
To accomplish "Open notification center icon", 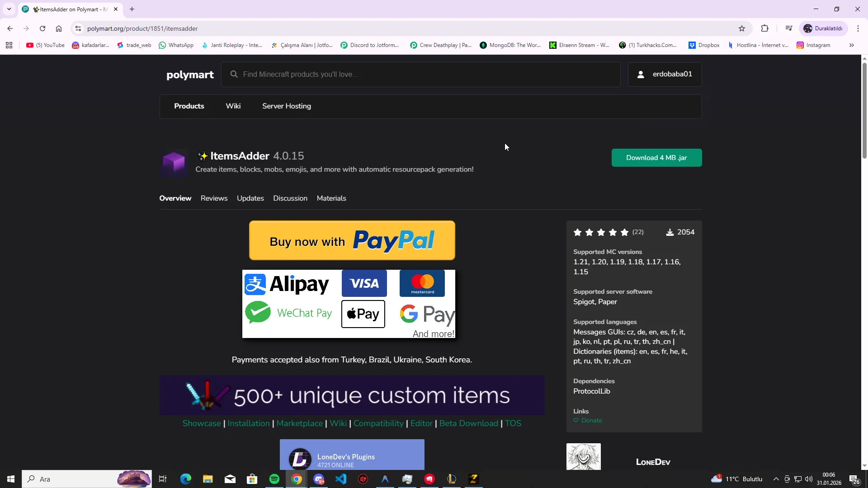I will coord(854,479).
